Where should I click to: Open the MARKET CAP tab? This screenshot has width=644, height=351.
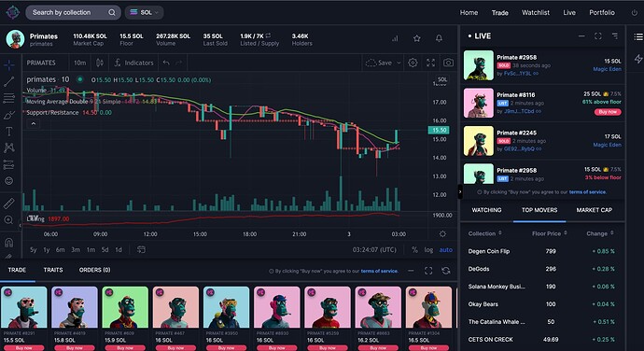pyautogui.click(x=594, y=210)
